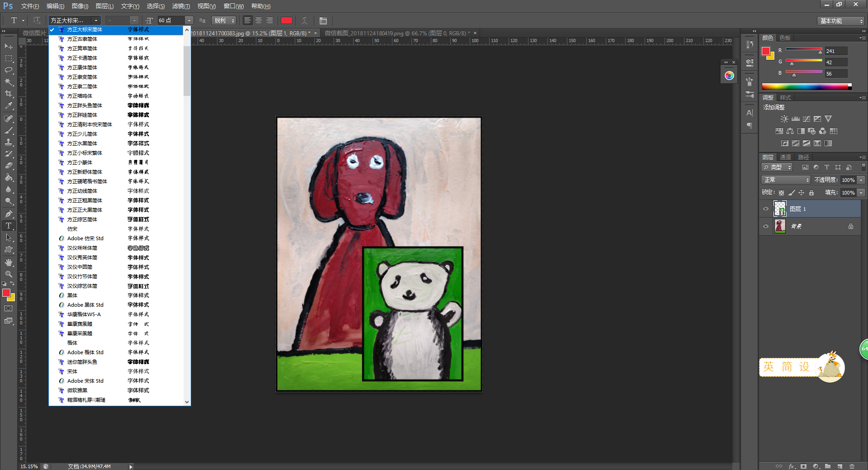
Task: Open the 滤镜 menu
Action: pyautogui.click(x=181, y=6)
